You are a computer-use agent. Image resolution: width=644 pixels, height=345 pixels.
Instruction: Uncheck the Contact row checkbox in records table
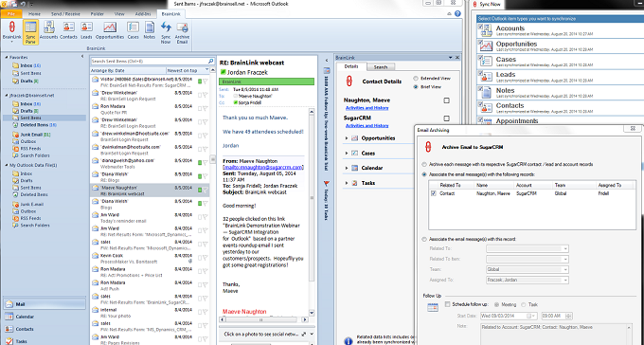coord(434,193)
